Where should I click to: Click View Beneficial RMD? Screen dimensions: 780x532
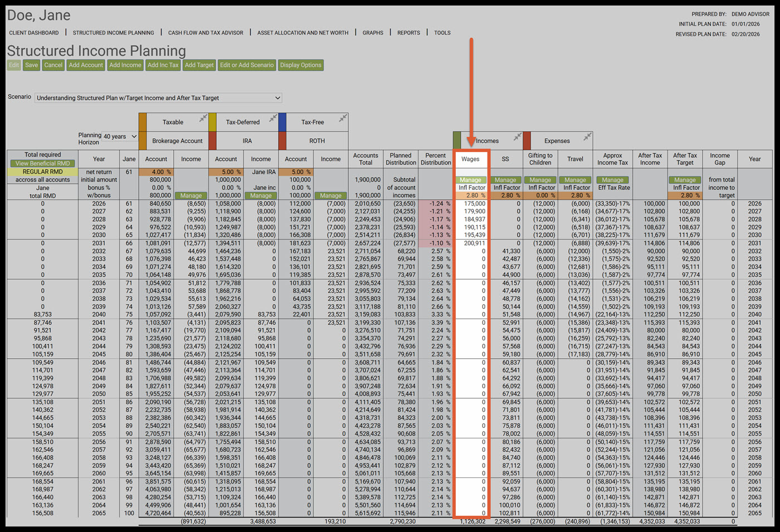[x=43, y=164]
